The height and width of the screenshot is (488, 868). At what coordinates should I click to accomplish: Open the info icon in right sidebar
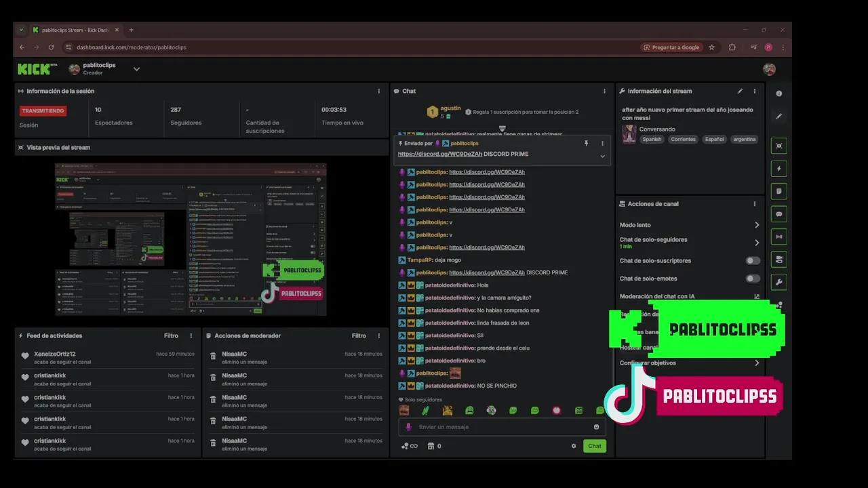[x=778, y=94]
